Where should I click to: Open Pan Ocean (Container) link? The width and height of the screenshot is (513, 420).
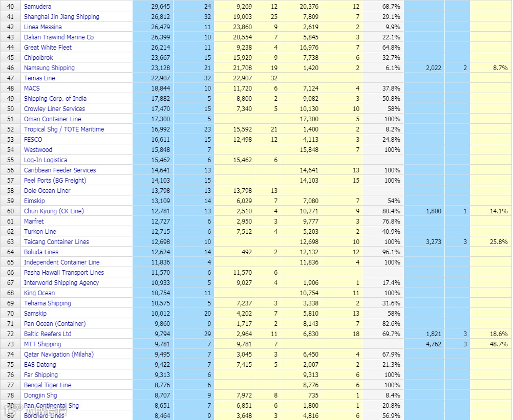pyautogui.click(x=55, y=324)
